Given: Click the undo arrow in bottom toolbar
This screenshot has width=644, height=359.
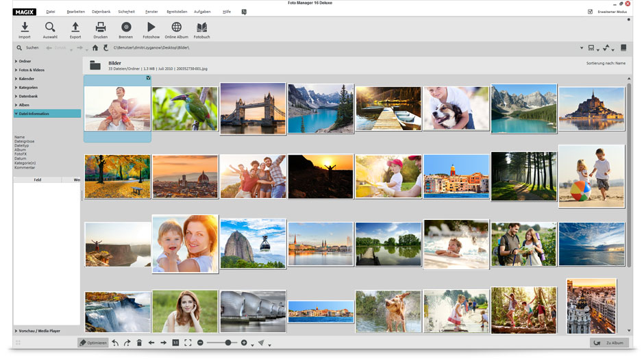Looking at the screenshot, I should (115, 343).
